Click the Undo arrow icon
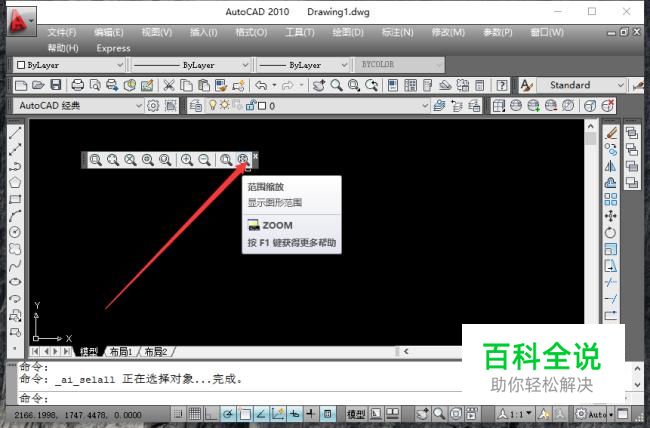 point(261,85)
